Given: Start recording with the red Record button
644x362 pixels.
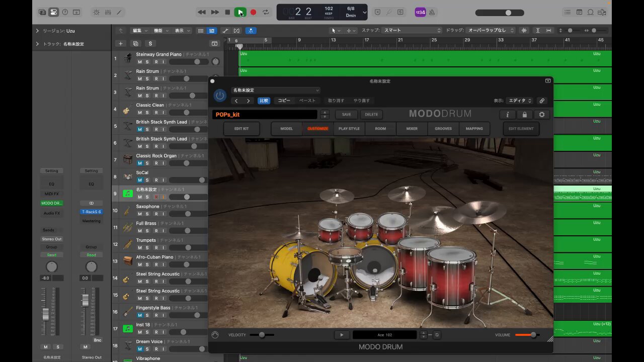Looking at the screenshot, I should click(x=253, y=12).
